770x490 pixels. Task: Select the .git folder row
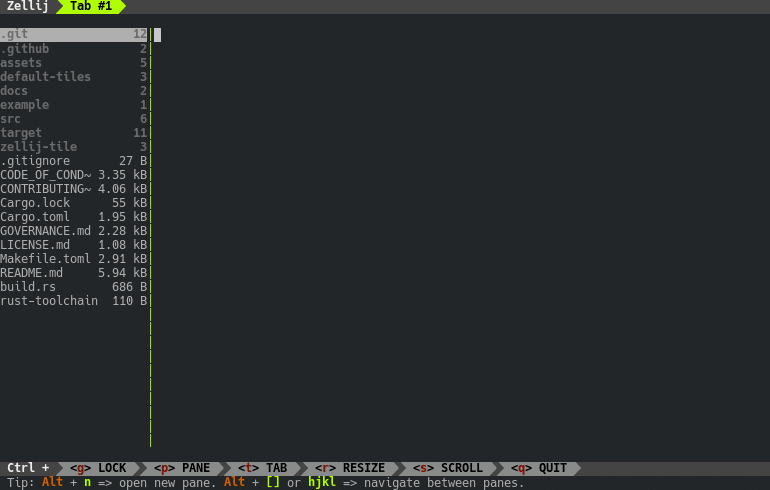pyautogui.click(x=74, y=34)
